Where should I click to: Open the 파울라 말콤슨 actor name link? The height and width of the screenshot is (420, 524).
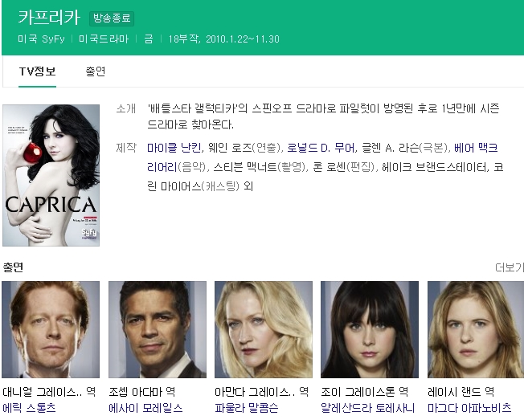point(247,409)
